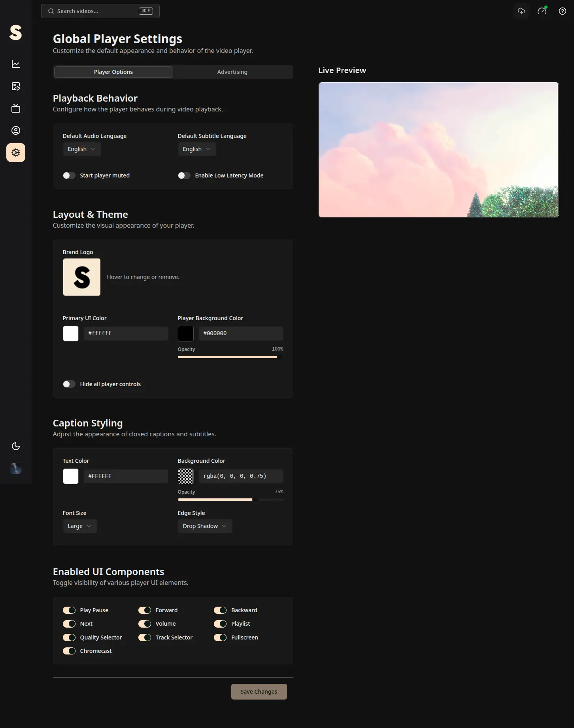Switch off the Fullscreen toggle
This screenshot has height=728, width=574.
[x=220, y=637]
